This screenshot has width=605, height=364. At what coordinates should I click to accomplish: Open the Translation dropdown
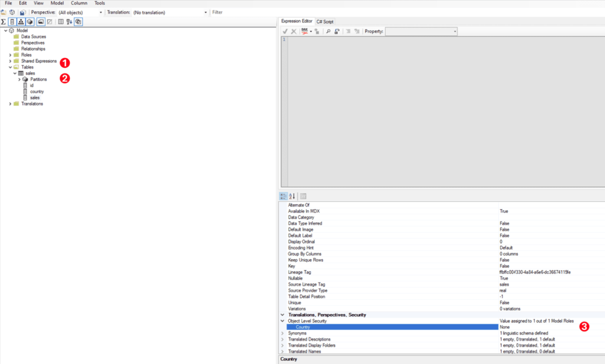[170, 12]
